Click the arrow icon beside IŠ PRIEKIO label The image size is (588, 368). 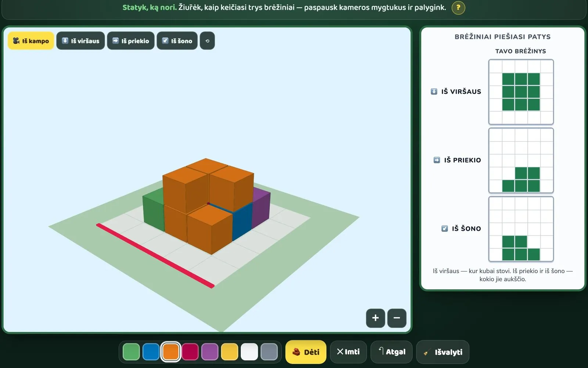click(437, 160)
